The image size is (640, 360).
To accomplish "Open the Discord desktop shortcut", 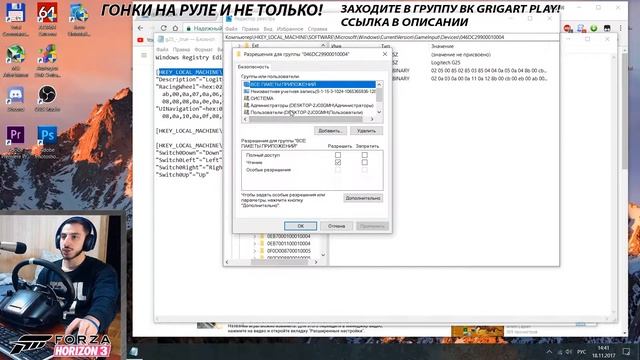I will pos(16,98).
